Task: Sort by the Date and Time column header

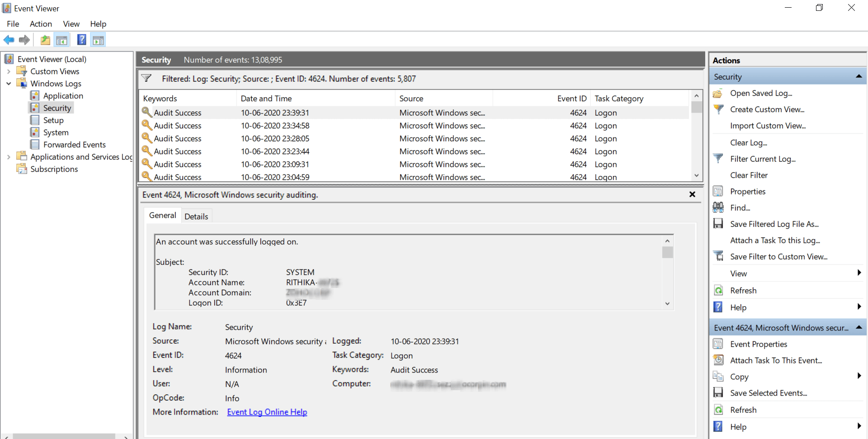Action: click(x=316, y=99)
